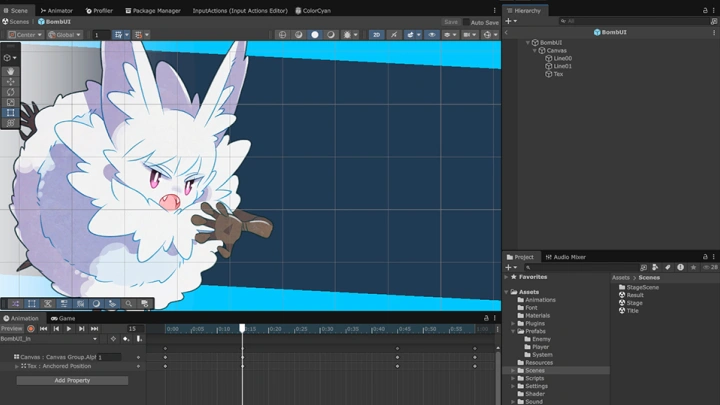Toggle scene visibility eye button

(x=432, y=34)
